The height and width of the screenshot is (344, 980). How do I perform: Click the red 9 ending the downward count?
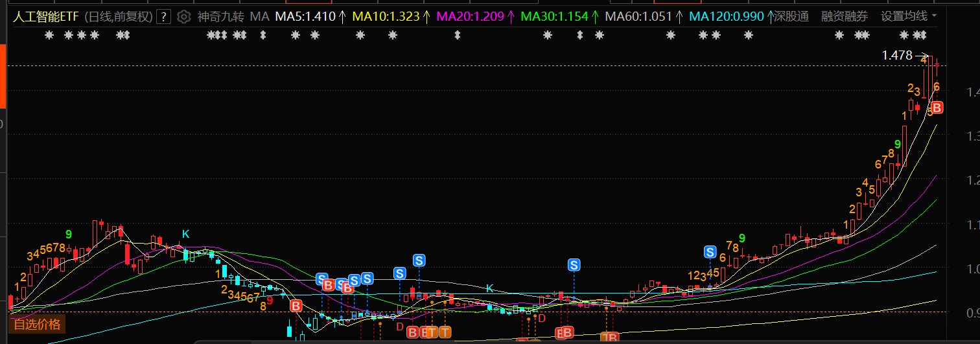(x=270, y=300)
